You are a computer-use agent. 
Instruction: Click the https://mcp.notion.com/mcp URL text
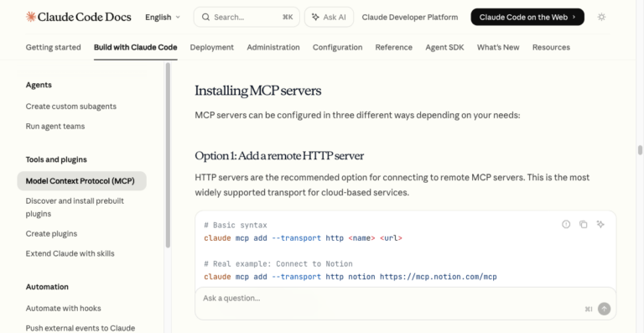point(439,277)
